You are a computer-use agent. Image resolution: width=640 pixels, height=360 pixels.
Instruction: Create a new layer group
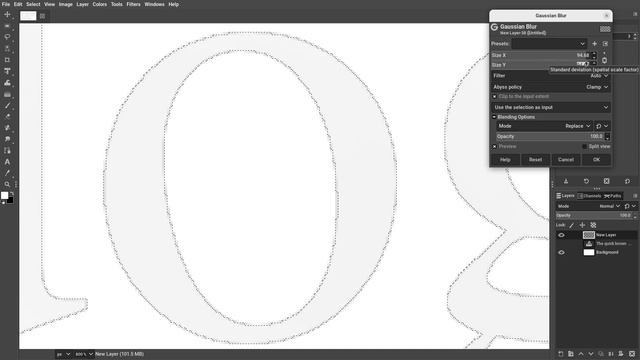pyautogui.click(x=571, y=354)
